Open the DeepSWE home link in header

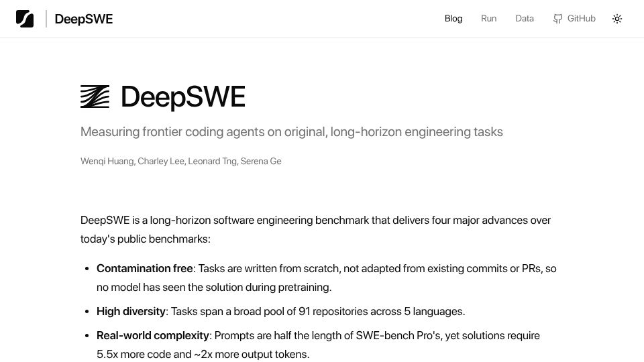click(84, 19)
